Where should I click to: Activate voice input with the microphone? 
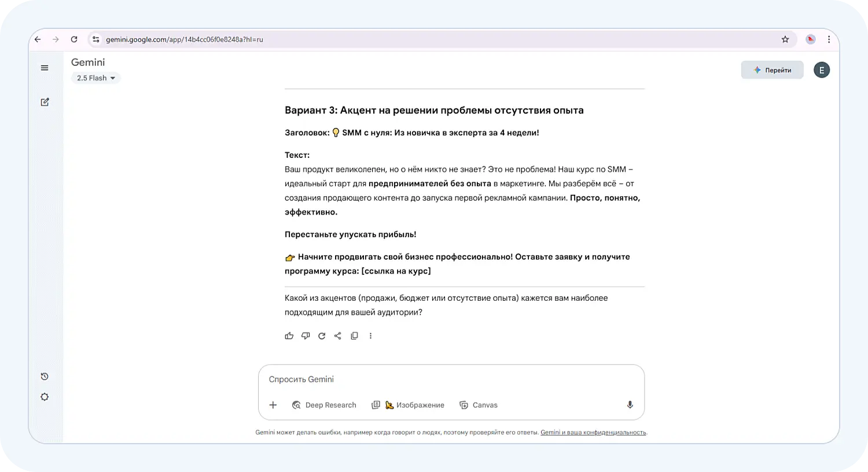[630, 405]
